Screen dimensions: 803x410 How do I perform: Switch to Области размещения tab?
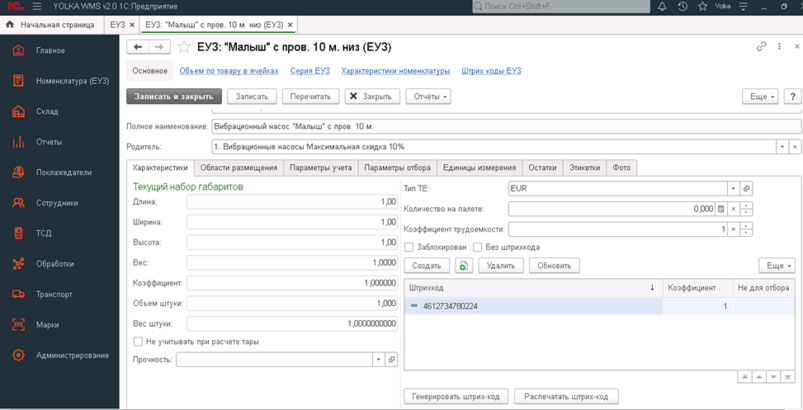click(238, 168)
